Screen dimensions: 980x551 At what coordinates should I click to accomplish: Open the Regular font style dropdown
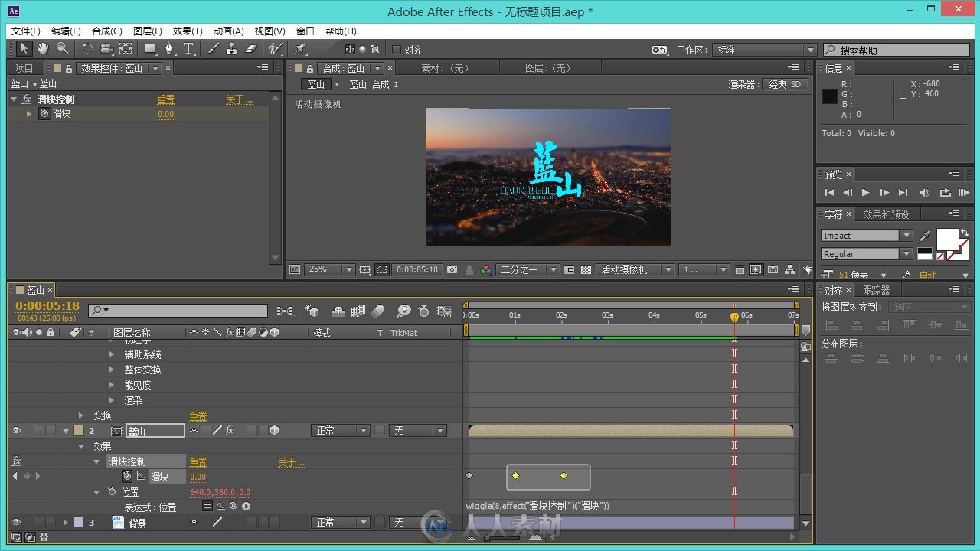tap(867, 254)
